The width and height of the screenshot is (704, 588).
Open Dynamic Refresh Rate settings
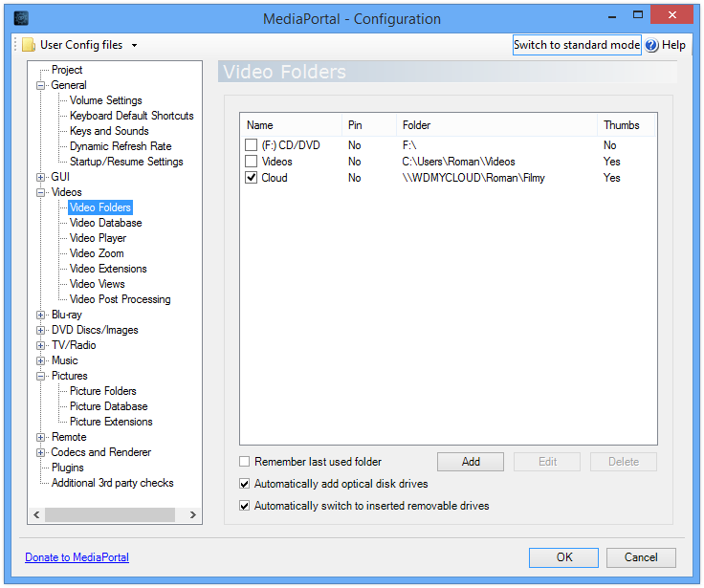pos(121,146)
